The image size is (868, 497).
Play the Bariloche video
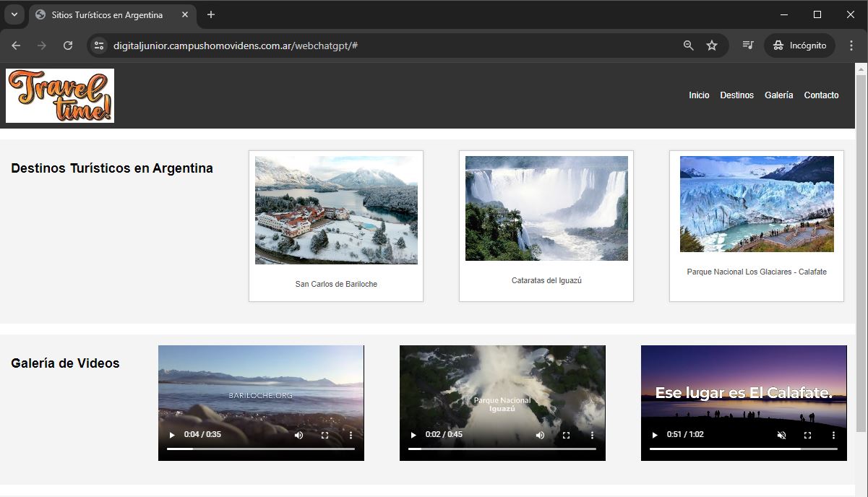tap(172, 435)
